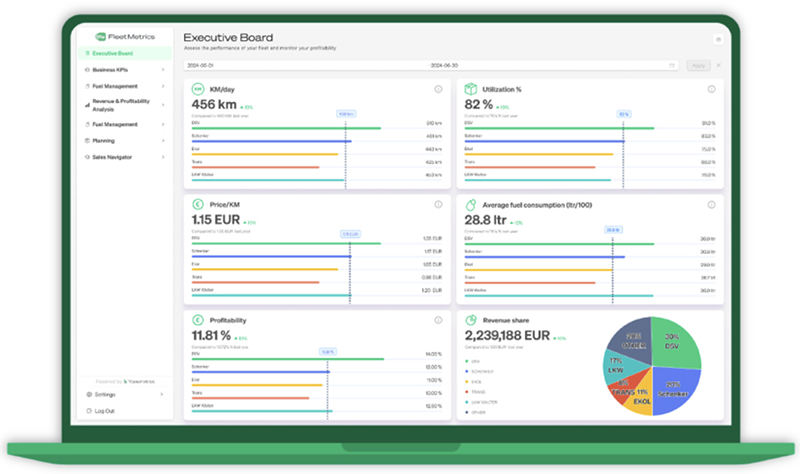Expand the Planning submenu arrow

tap(164, 141)
